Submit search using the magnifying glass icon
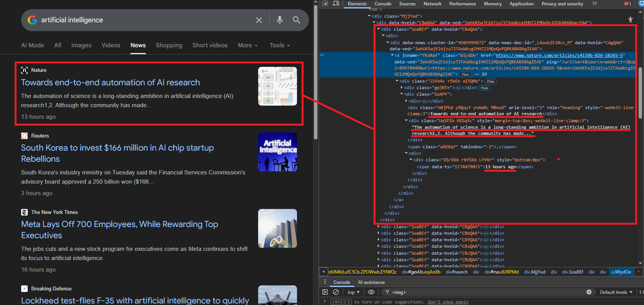 click(296, 20)
